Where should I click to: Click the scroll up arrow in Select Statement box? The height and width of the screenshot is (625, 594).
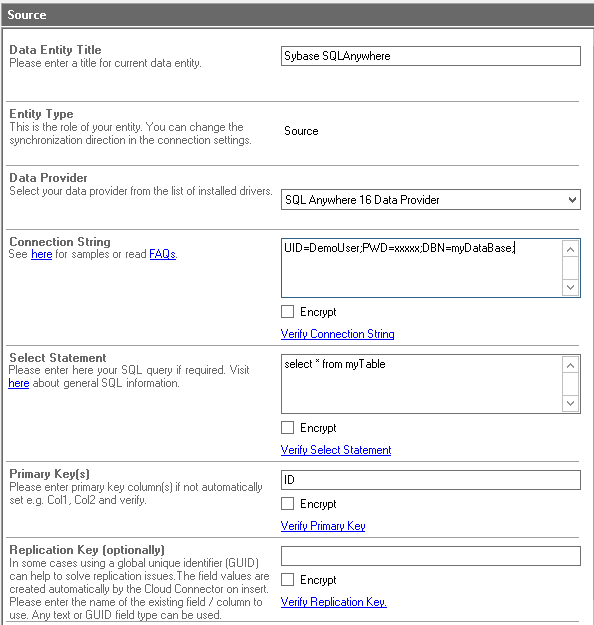[570, 366]
